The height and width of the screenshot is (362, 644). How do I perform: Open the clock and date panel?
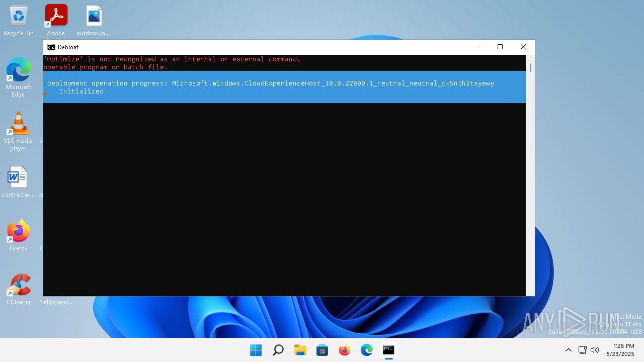point(620,350)
